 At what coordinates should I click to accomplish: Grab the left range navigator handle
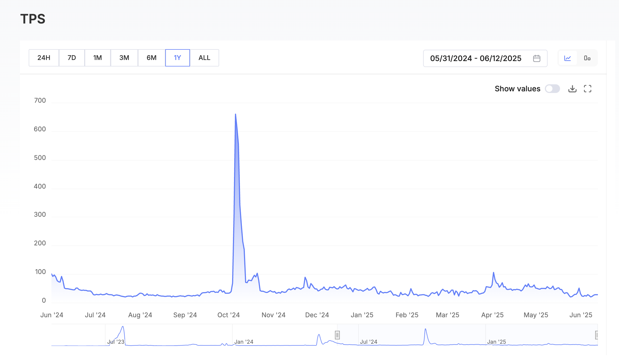point(337,335)
